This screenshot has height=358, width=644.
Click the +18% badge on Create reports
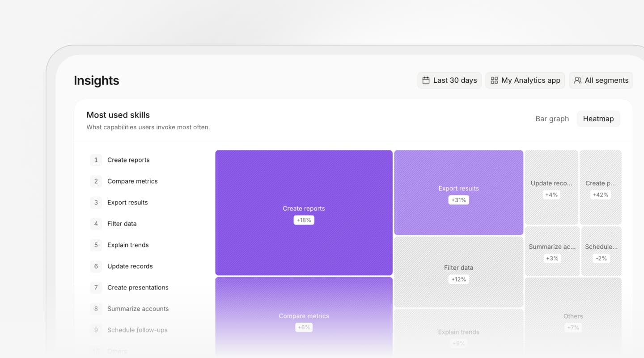click(304, 220)
